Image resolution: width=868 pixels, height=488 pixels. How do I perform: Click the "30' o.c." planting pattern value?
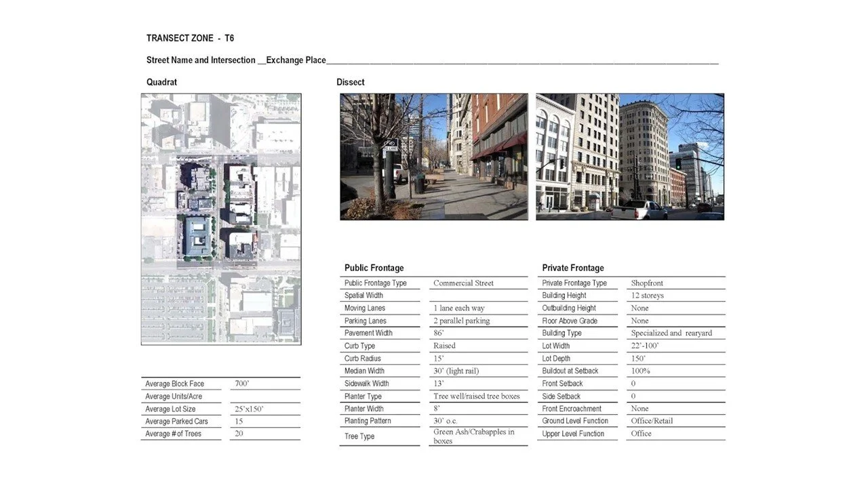(x=446, y=421)
